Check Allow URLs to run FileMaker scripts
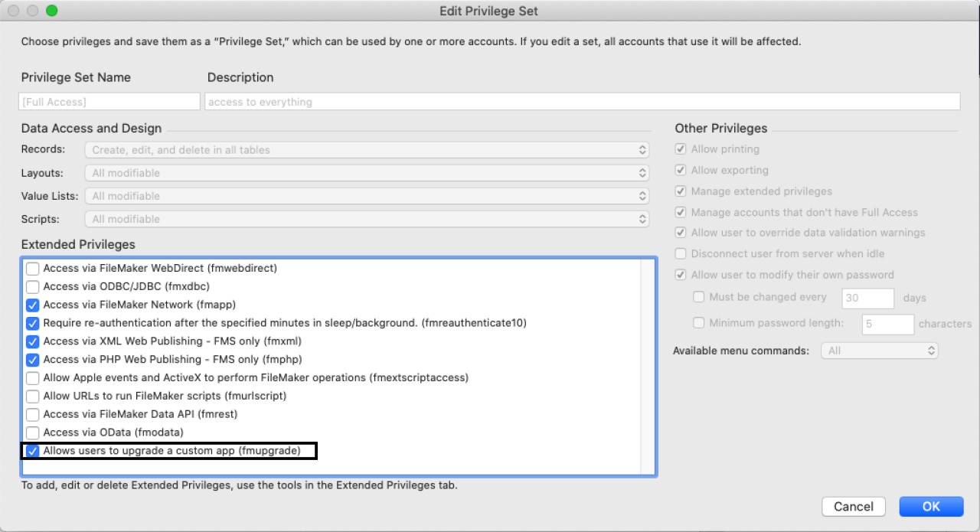Image resolution: width=980 pixels, height=532 pixels. tap(33, 397)
